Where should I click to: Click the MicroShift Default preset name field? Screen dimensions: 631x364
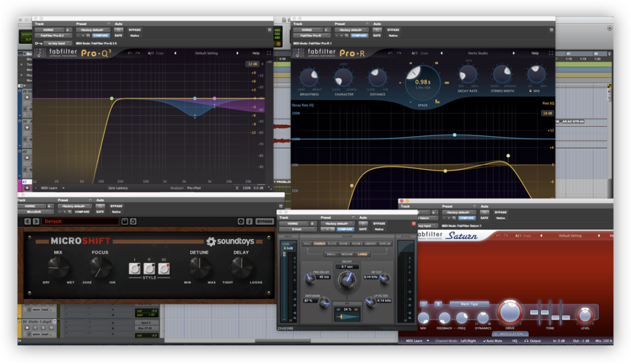81,221
